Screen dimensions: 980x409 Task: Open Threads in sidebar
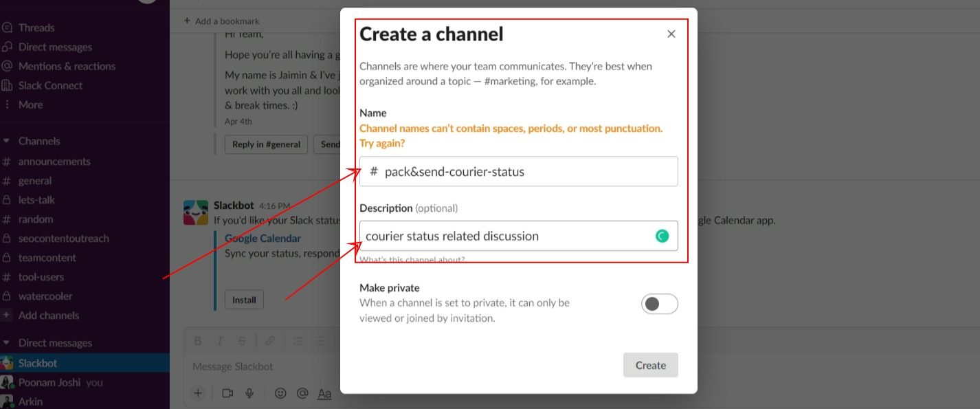tap(36, 27)
